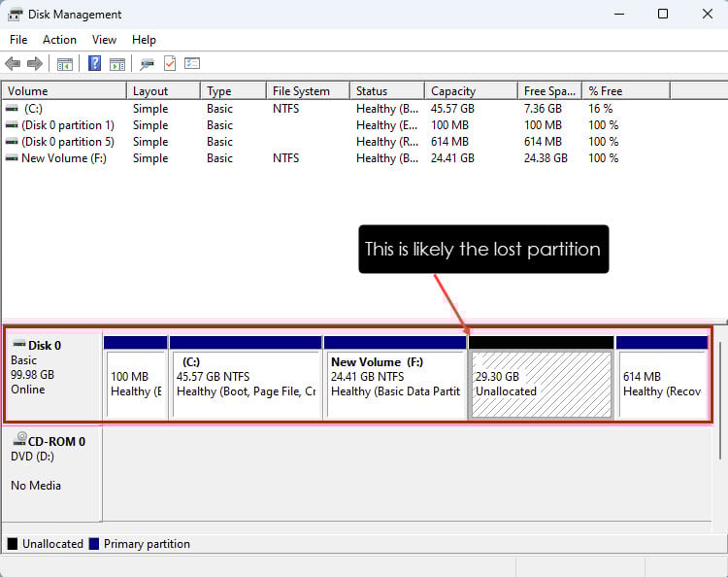728x577 pixels.
Task: Click the disk connection toolbar icon
Action: click(x=147, y=64)
